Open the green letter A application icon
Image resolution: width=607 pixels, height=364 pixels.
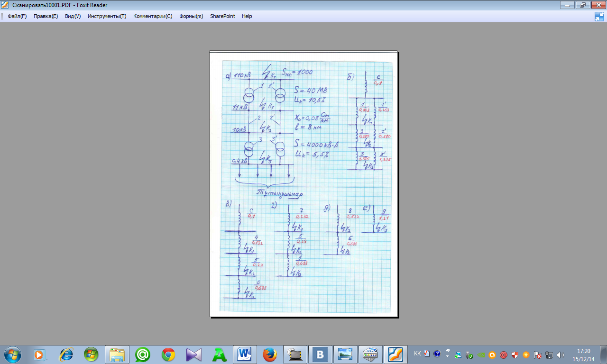click(x=219, y=354)
